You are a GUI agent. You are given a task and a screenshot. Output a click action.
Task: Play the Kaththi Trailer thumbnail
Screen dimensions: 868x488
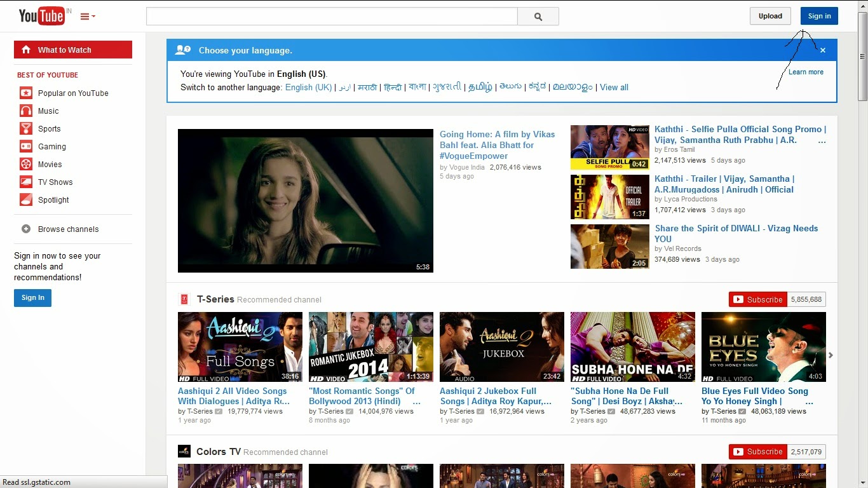coord(610,197)
